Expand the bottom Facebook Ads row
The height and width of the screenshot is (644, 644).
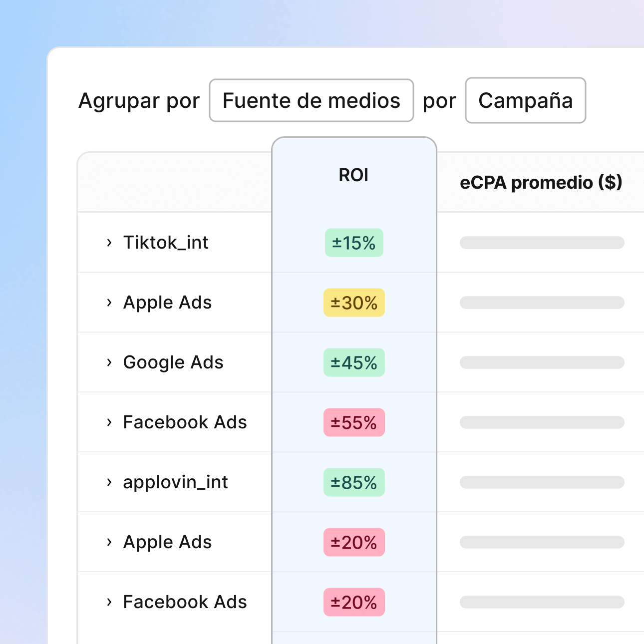(x=109, y=602)
